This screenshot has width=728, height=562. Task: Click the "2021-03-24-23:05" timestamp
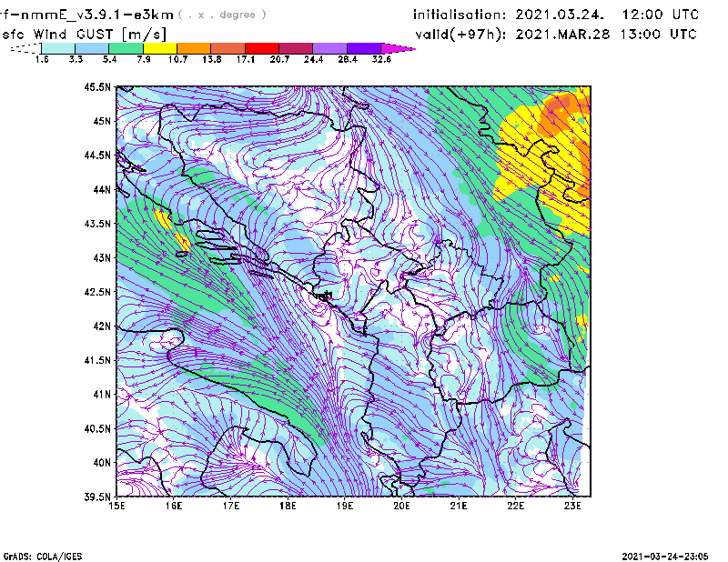(665, 557)
